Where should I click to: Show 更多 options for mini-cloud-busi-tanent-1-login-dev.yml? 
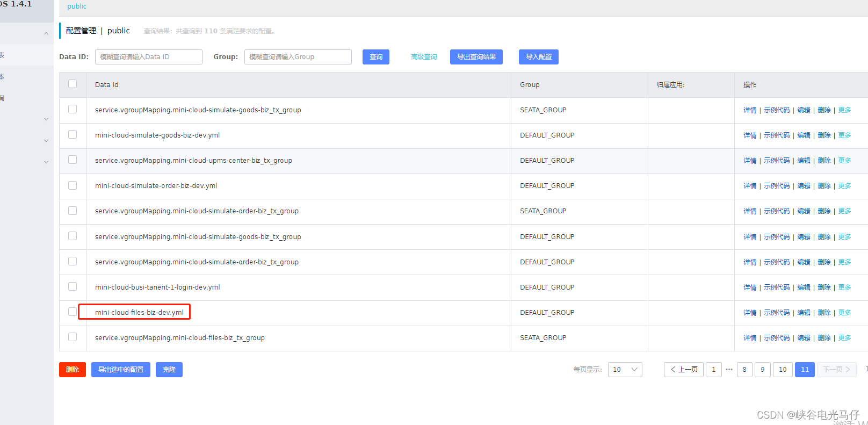pyautogui.click(x=845, y=287)
